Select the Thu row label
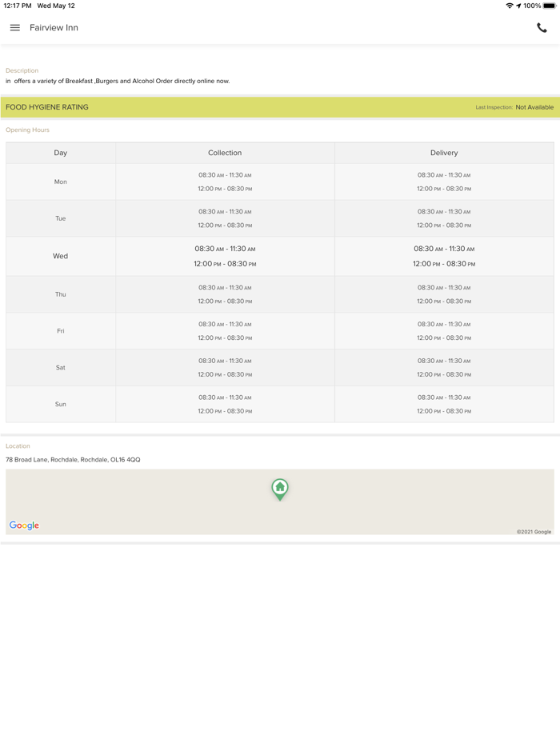 tap(61, 294)
